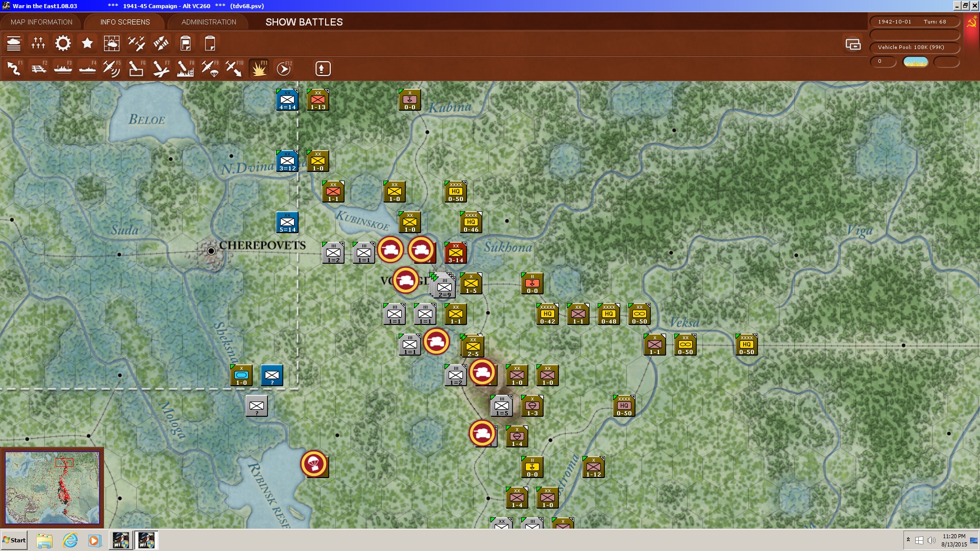Select HQ counter labeled 0-48
Viewport: 980px width, 551px height.
tap(609, 314)
